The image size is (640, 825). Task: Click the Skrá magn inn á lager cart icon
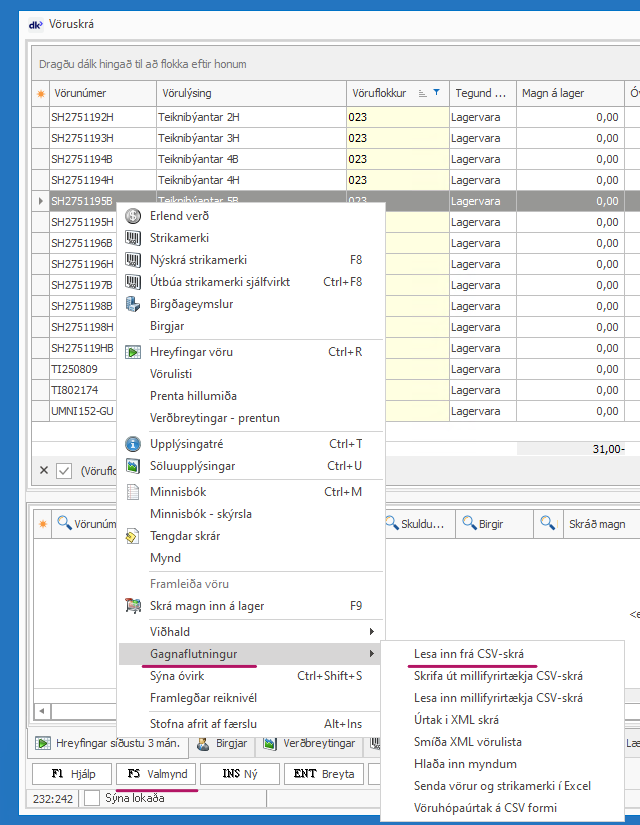click(133, 606)
